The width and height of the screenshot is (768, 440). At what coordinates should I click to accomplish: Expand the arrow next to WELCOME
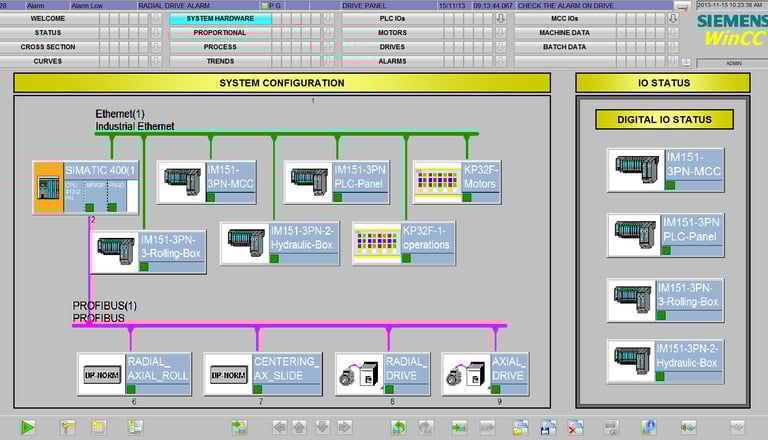156,19
